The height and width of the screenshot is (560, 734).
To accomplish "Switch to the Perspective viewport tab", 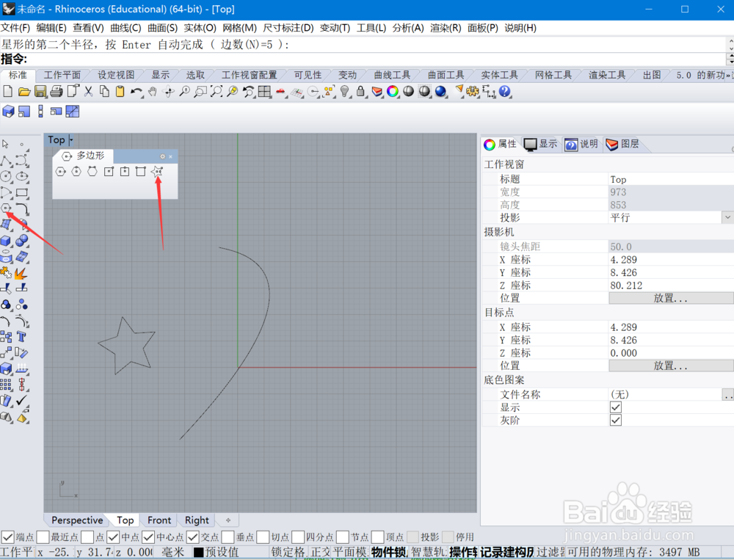I will [77, 520].
